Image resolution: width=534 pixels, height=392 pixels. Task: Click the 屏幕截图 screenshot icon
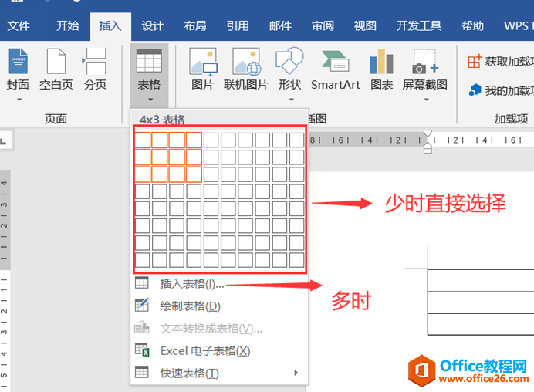tap(424, 62)
